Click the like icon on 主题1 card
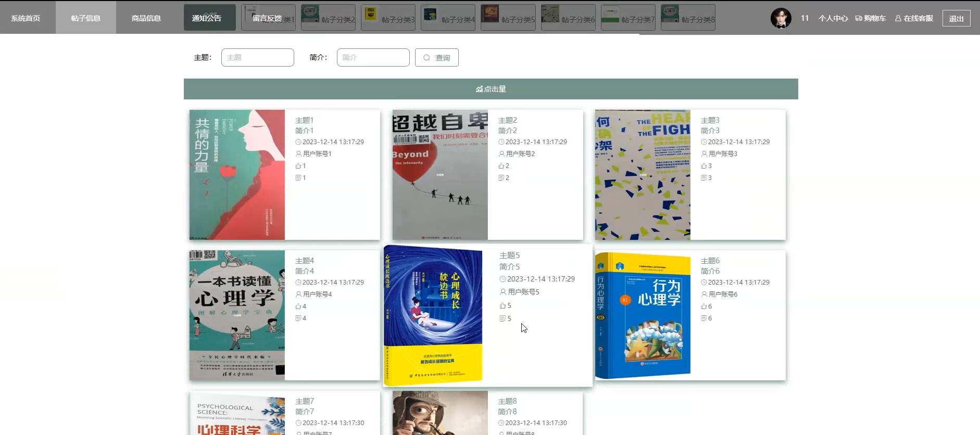 [298, 166]
